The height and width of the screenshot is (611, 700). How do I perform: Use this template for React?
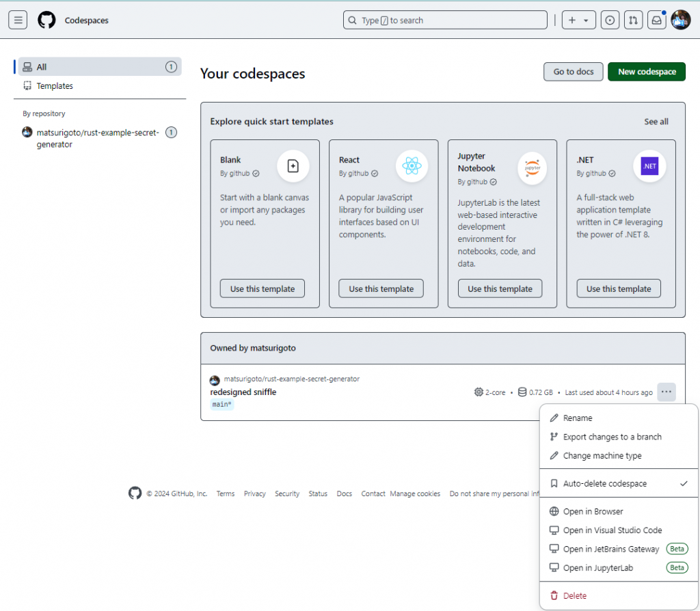381,288
